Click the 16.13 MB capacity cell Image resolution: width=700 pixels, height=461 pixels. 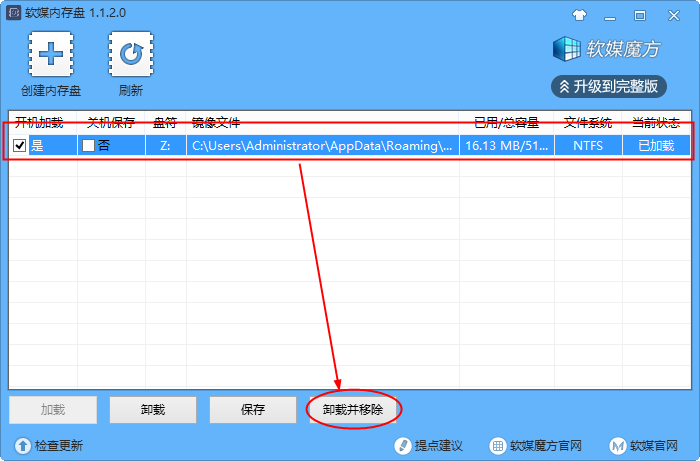point(507,145)
